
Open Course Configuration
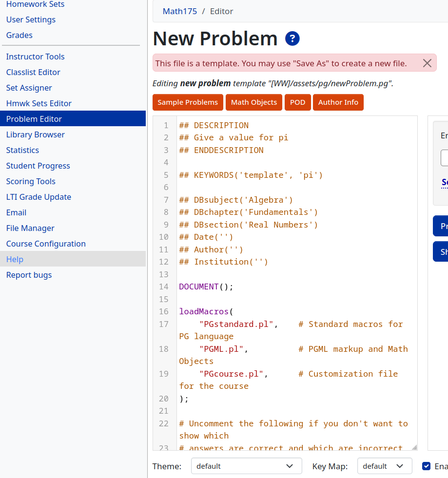tap(45, 244)
